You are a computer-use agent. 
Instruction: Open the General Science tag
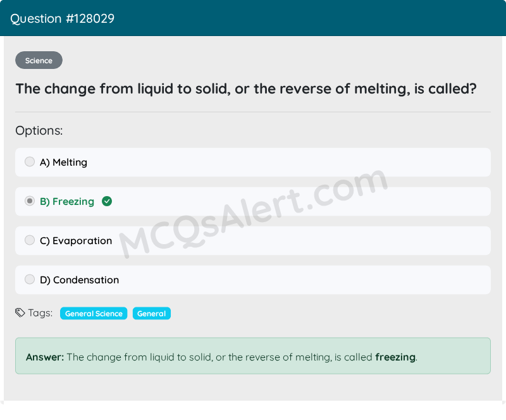(x=94, y=314)
